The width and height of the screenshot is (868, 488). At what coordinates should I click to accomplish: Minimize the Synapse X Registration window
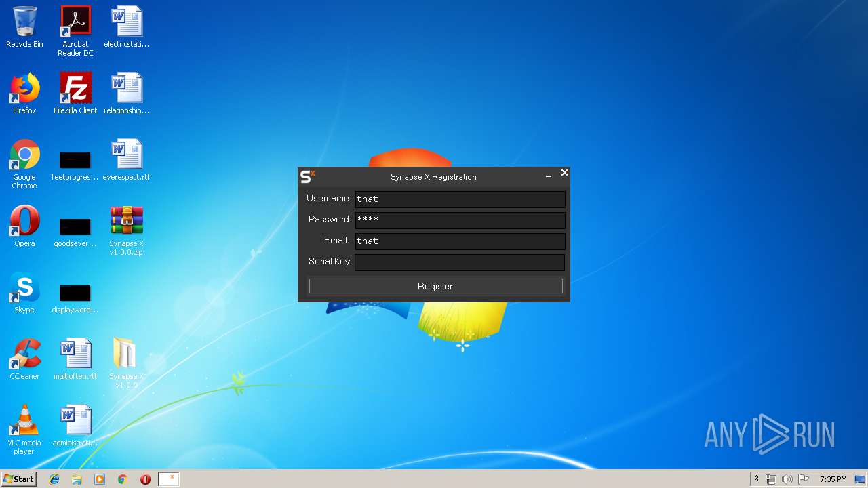coord(549,175)
